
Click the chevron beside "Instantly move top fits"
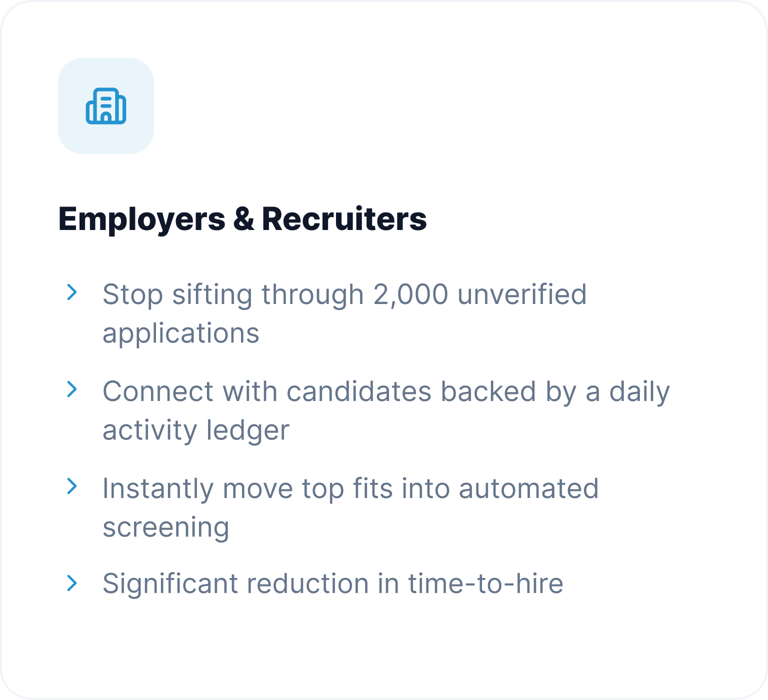click(x=72, y=486)
